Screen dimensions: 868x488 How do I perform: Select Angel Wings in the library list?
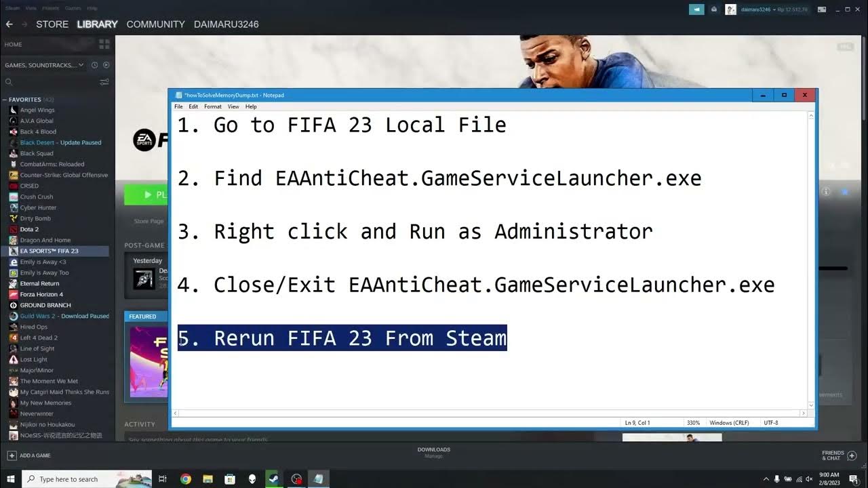pos(37,110)
